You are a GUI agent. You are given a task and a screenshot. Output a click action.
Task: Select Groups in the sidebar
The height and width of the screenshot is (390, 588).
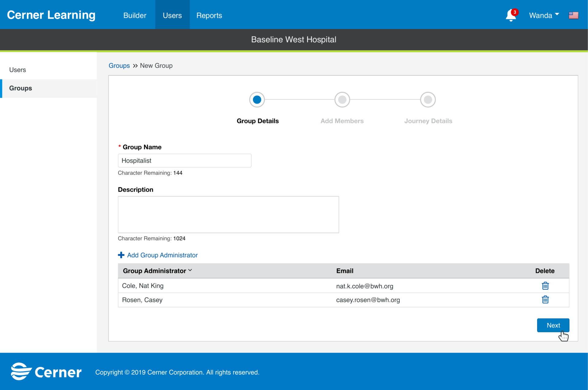coord(48,88)
